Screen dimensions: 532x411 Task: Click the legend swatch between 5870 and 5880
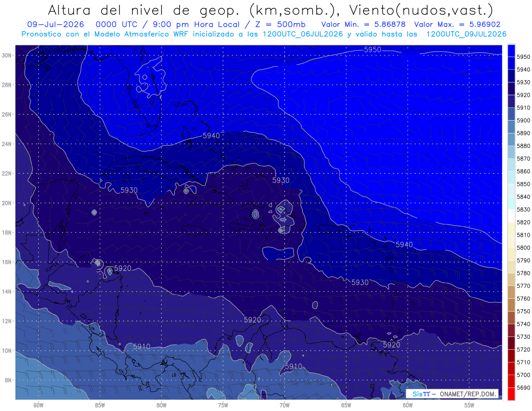[x=511, y=152]
